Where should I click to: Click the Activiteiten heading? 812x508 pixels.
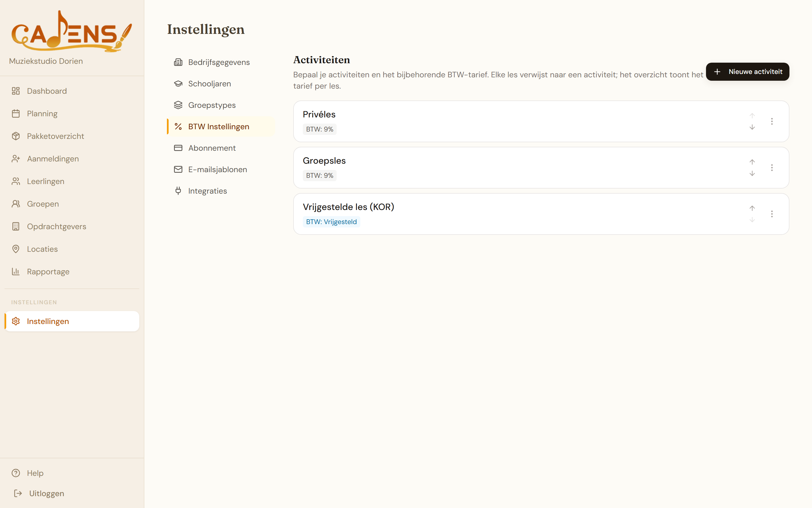click(321, 60)
